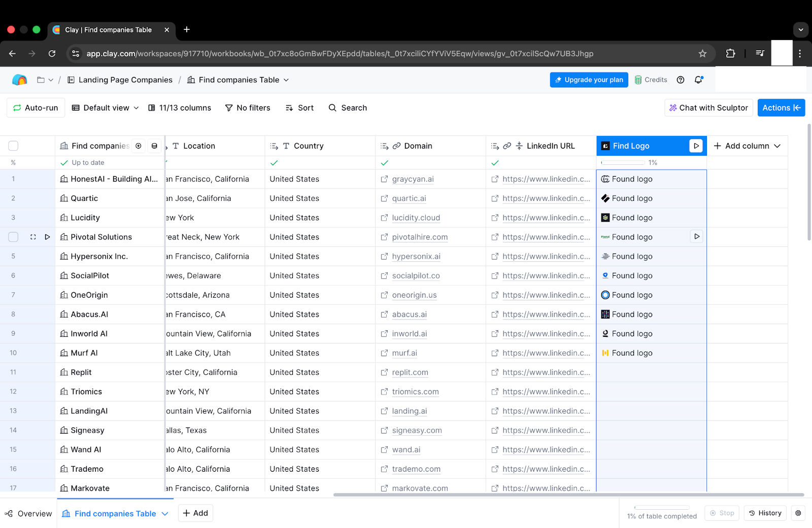812x528 pixels.
Task: Open the Sort options
Action: [x=299, y=108]
